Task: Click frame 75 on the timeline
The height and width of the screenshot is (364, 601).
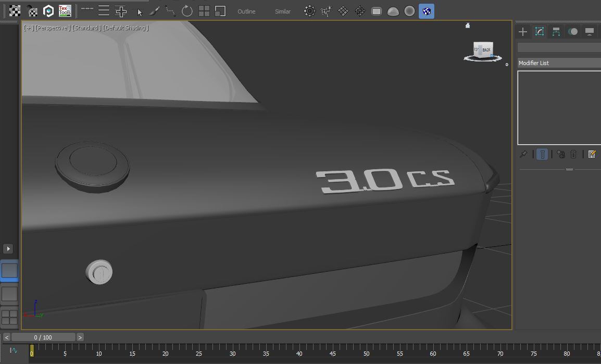Action: click(x=533, y=354)
